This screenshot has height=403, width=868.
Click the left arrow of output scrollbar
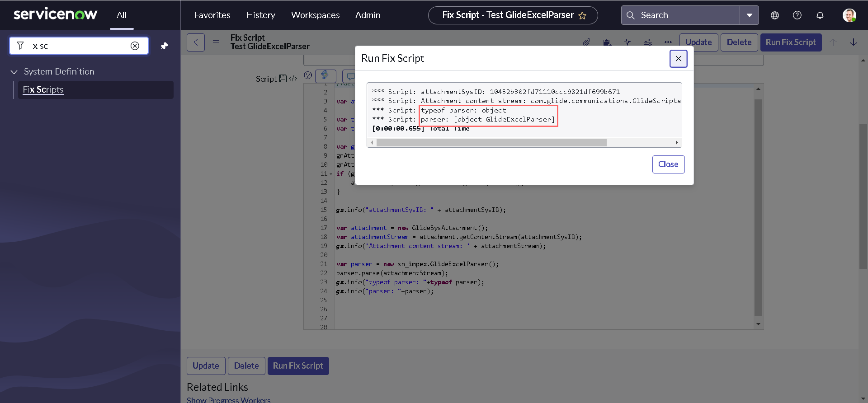pos(372,143)
